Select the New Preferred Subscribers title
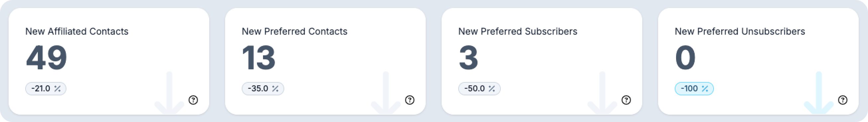Screen dimensions: 868x122 click(518, 31)
